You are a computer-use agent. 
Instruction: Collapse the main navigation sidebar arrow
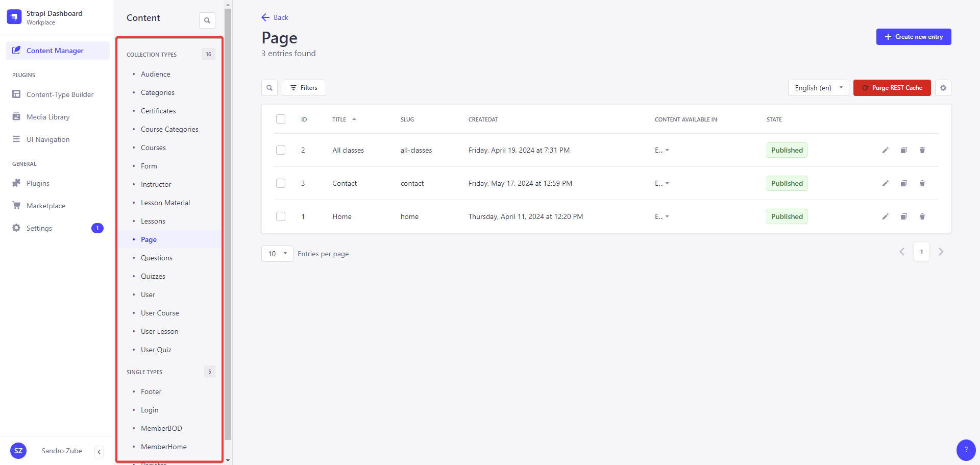(99, 451)
